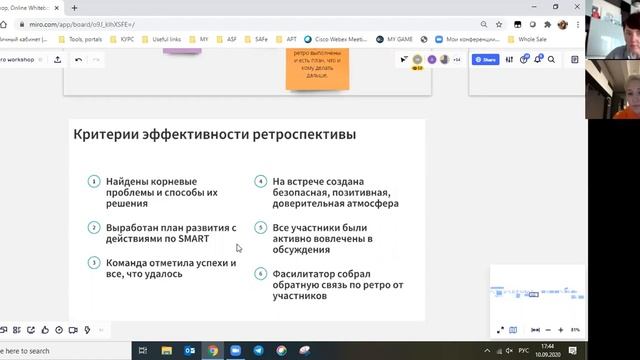Start video chat from bottom toolbar
640x360 pixels.
click(73, 330)
